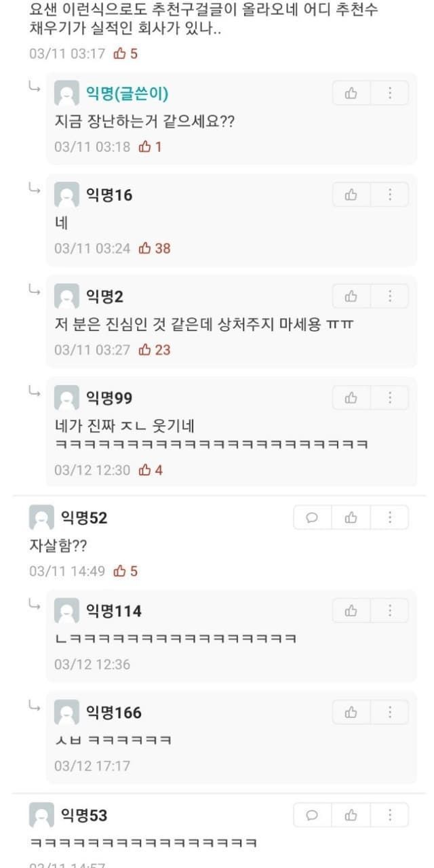Open more options for 익명(글쓴이) reply
Screen dimensions: 434x868
coord(390,94)
